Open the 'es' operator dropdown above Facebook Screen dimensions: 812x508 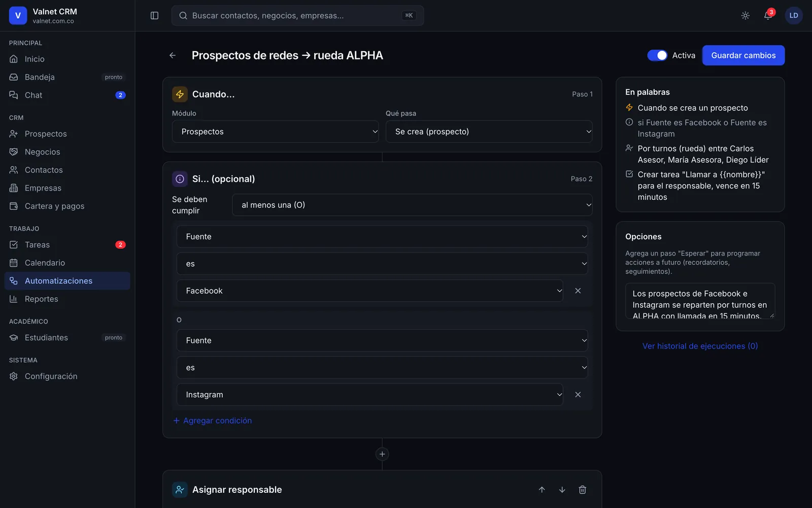point(382,264)
